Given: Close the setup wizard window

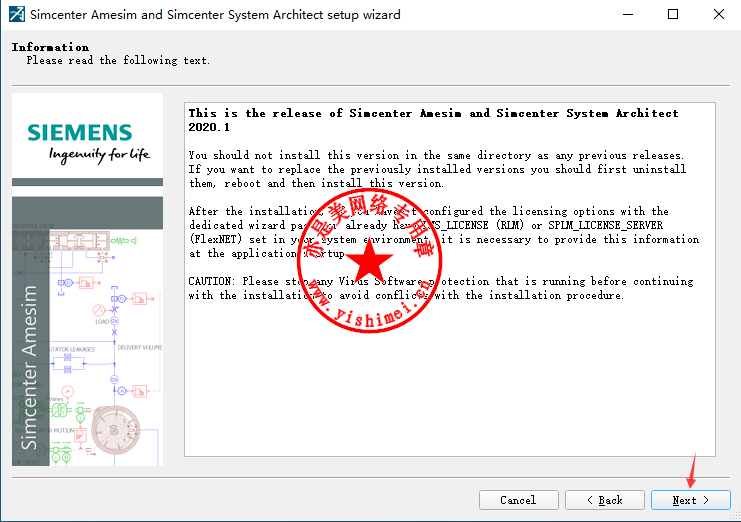Looking at the screenshot, I should pos(718,14).
